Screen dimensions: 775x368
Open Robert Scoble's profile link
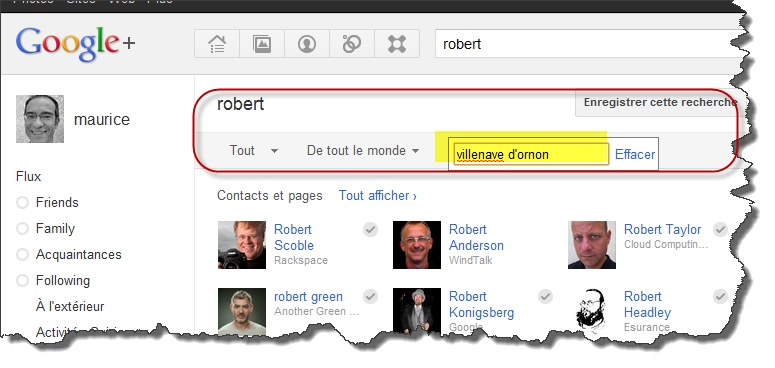[x=294, y=238]
